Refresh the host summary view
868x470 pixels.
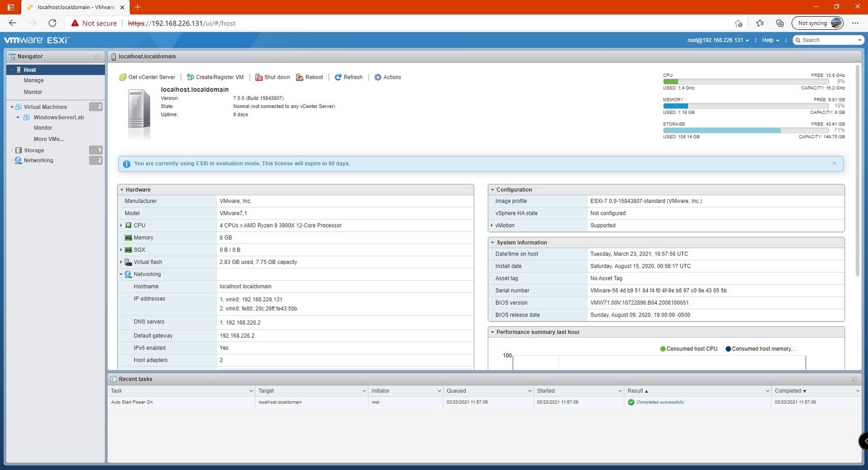click(x=348, y=78)
